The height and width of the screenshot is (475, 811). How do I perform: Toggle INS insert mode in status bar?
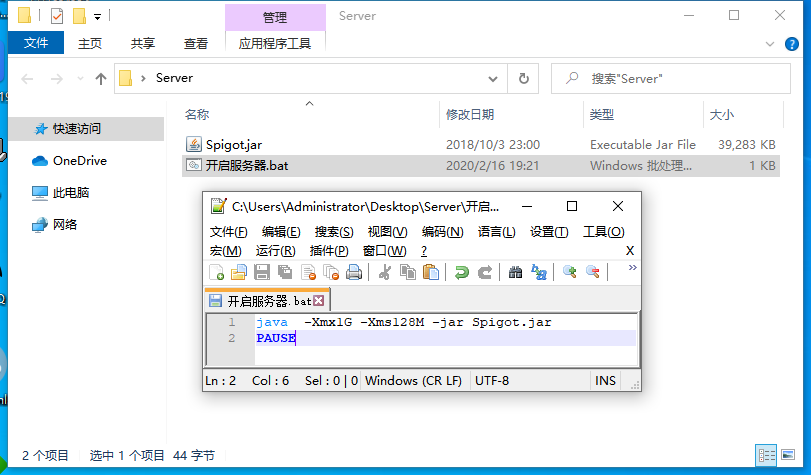[605, 381]
